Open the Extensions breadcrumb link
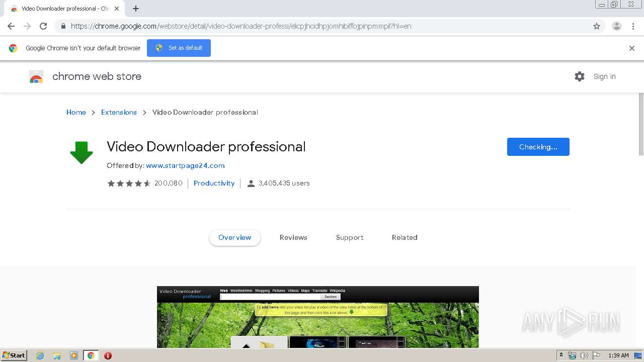 pos(119,112)
